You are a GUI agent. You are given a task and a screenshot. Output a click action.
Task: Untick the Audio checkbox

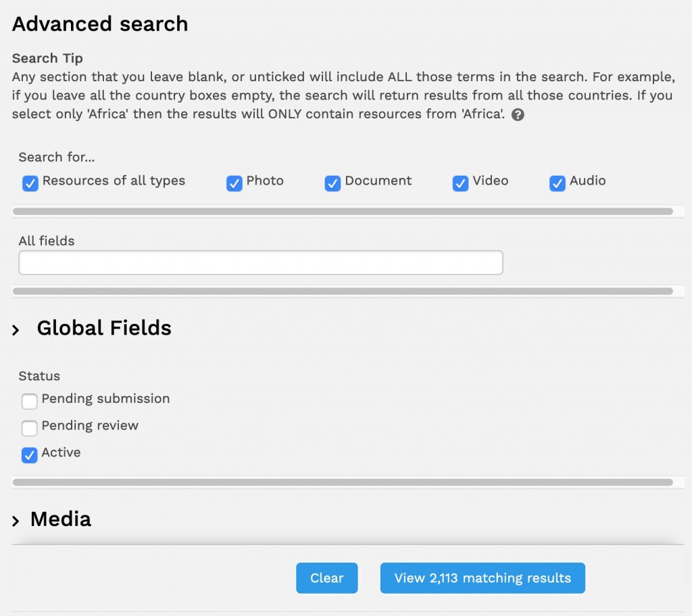[x=558, y=183]
